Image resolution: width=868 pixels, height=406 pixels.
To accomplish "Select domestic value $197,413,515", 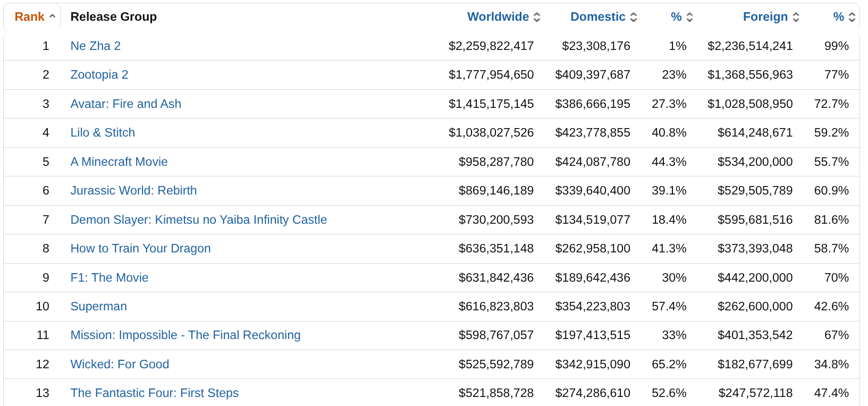I will [593, 335].
